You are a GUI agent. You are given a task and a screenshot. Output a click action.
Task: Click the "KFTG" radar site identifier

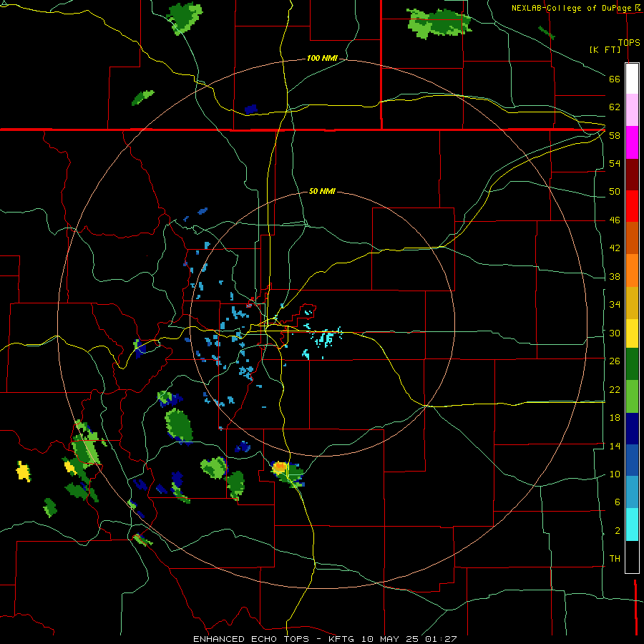click(341, 639)
